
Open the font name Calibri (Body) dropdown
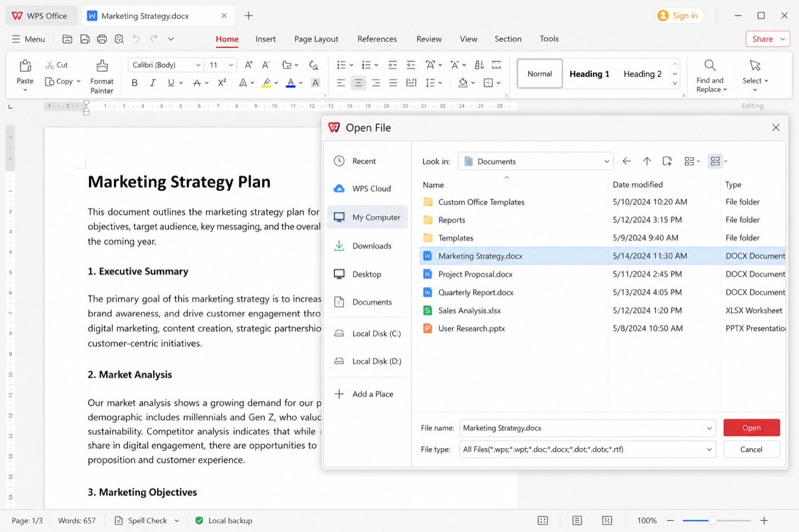198,65
